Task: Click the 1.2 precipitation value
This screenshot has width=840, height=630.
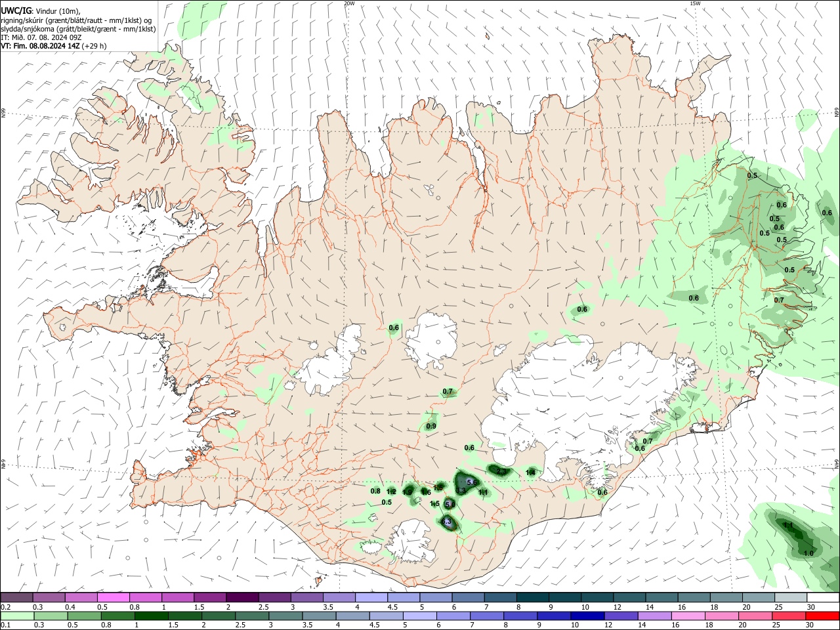Action: (x=391, y=492)
